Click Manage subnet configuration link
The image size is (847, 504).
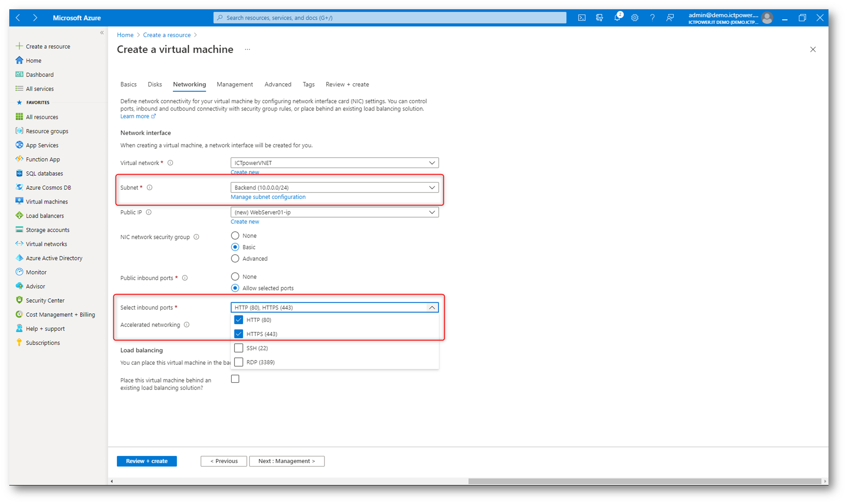click(x=268, y=197)
